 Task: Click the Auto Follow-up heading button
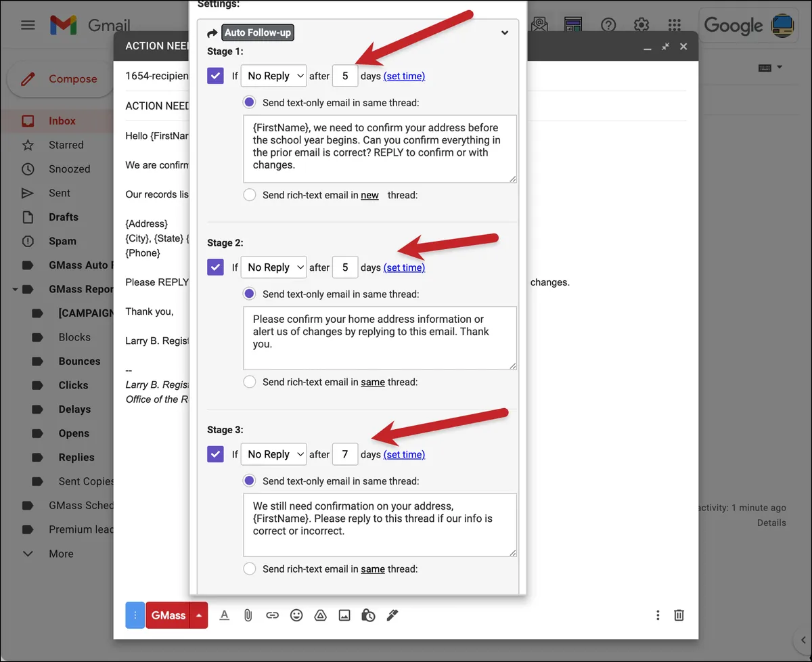pyautogui.click(x=258, y=32)
